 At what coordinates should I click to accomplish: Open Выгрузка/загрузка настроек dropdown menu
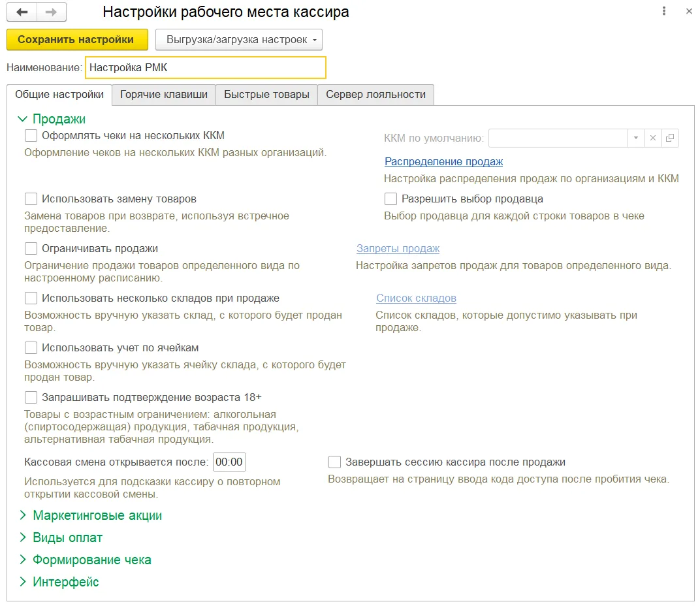(x=239, y=40)
